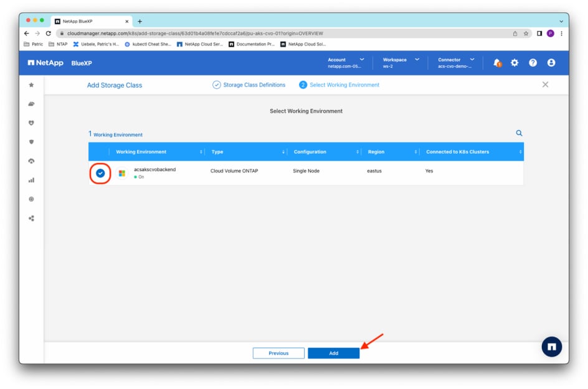Go back with the browser back arrow
Viewport: 588px width, 389px height.
(27, 34)
